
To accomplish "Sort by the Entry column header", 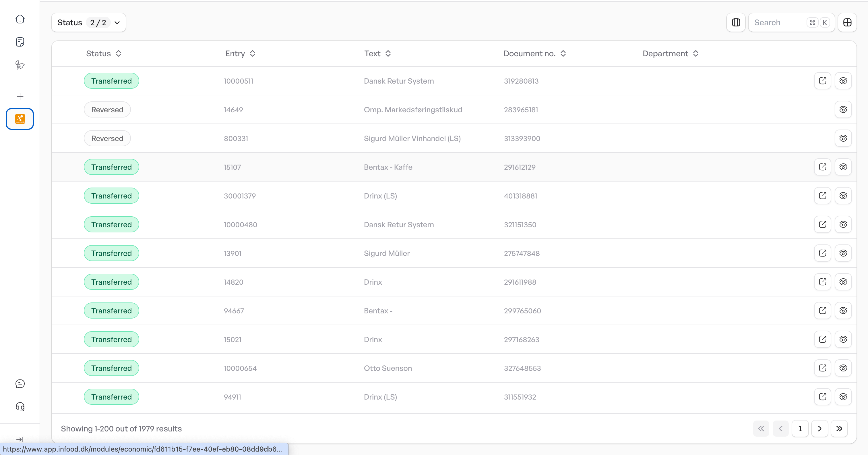I will (240, 54).
